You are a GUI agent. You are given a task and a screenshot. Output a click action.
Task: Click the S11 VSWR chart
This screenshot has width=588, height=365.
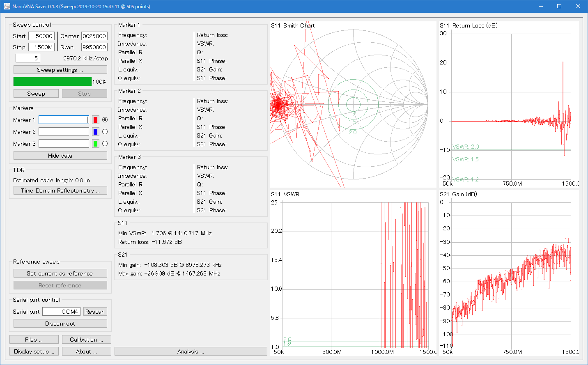point(353,273)
